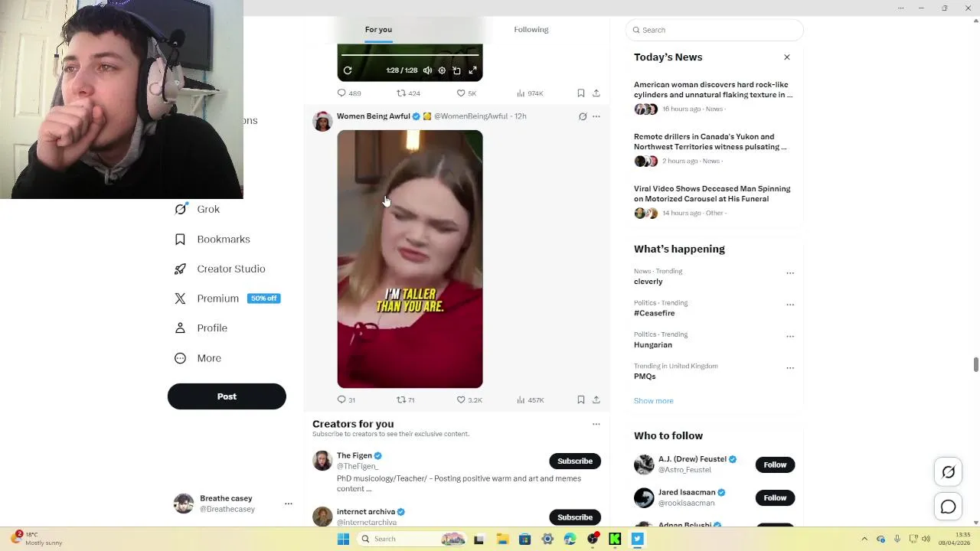
Task: Open Bookmarks from the sidebar
Action: pyautogui.click(x=213, y=240)
